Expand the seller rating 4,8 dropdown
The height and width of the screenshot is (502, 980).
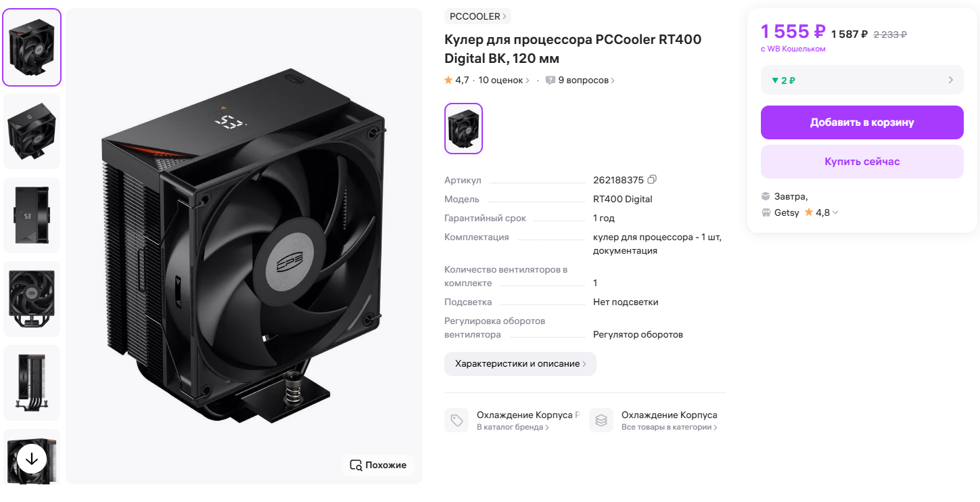835,212
